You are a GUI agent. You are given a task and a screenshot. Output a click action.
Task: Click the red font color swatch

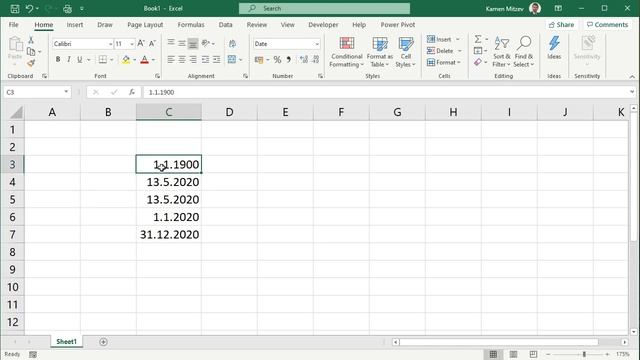[144, 60]
